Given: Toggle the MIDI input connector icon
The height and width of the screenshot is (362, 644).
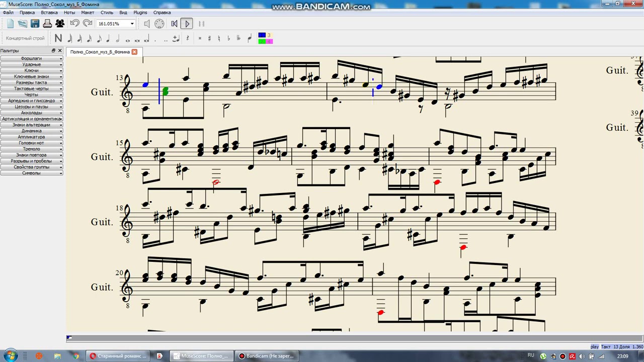Looking at the screenshot, I should pos(159,24).
